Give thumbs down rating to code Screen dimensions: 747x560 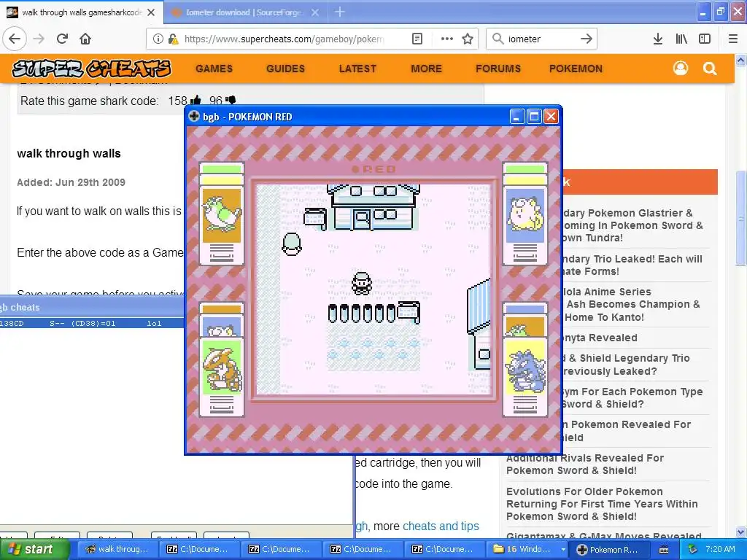(x=231, y=101)
